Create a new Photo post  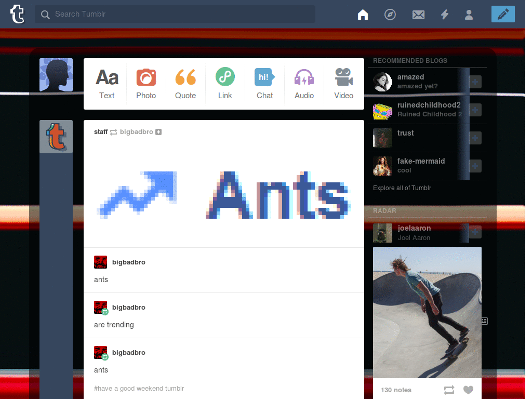[x=146, y=84]
